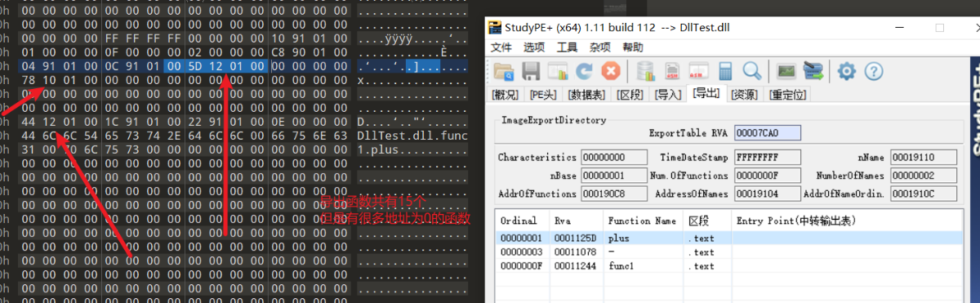The width and height of the screenshot is (980, 303).
Task: Open the database with chart toolbar icon
Action: [x=645, y=71]
